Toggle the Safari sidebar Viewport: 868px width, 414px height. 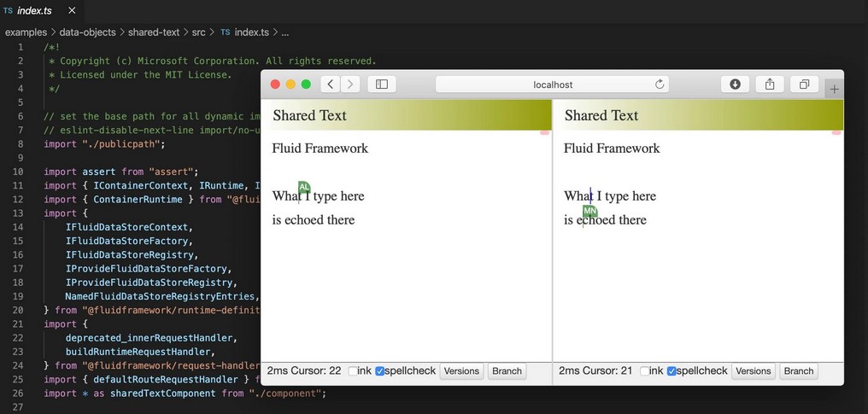(381, 84)
